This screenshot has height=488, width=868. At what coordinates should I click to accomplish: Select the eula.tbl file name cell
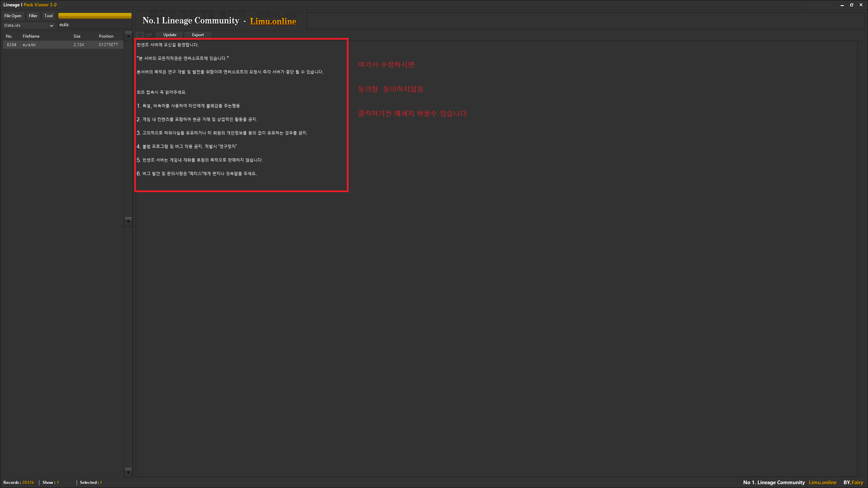point(29,45)
